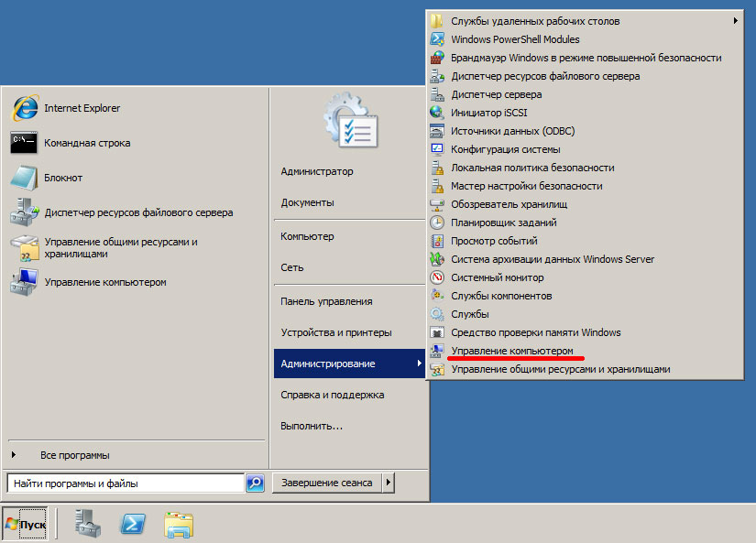The height and width of the screenshot is (543, 756).
Task: Click the Пуск start button
Action: 26,524
